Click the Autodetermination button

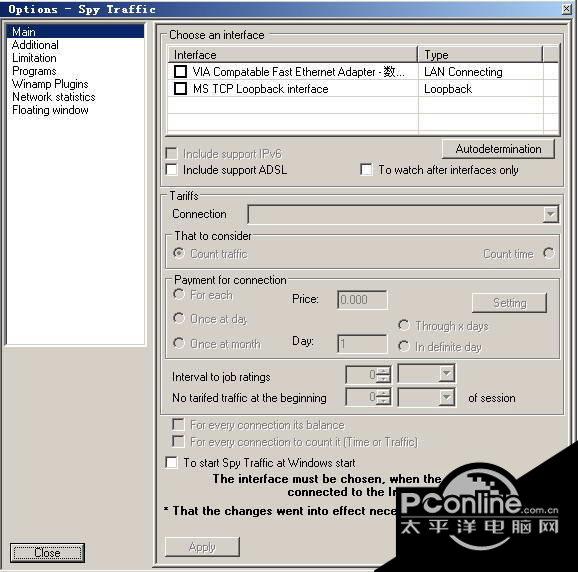(498, 149)
